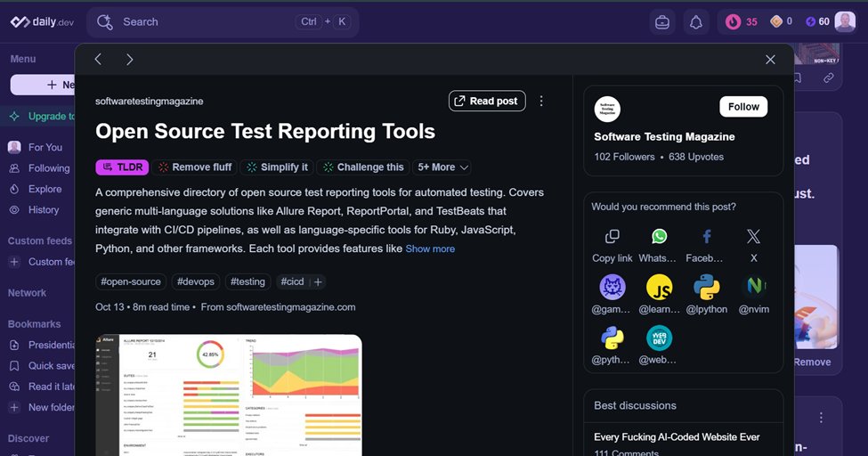This screenshot has width=868, height=456.
Task: Open the notifications bell
Action: point(696,21)
